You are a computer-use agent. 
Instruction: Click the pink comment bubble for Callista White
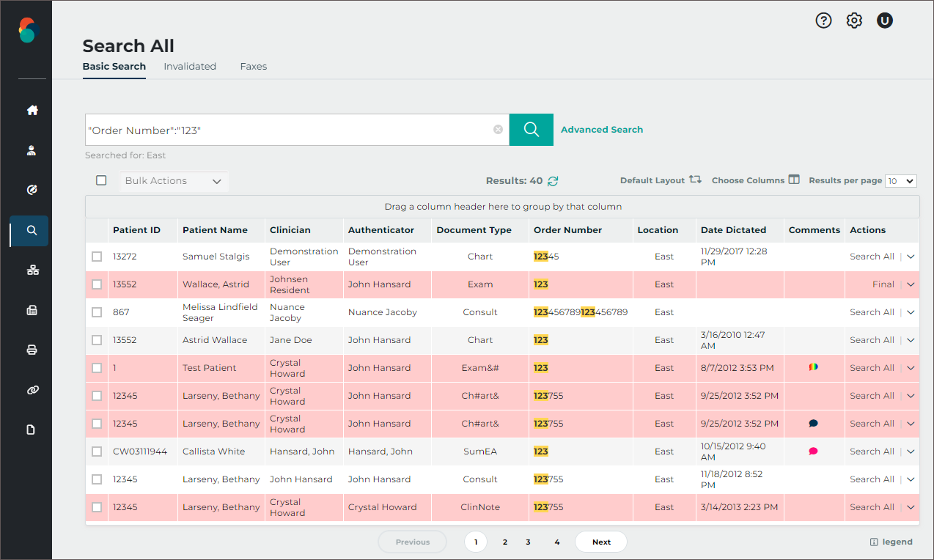click(x=813, y=452)
